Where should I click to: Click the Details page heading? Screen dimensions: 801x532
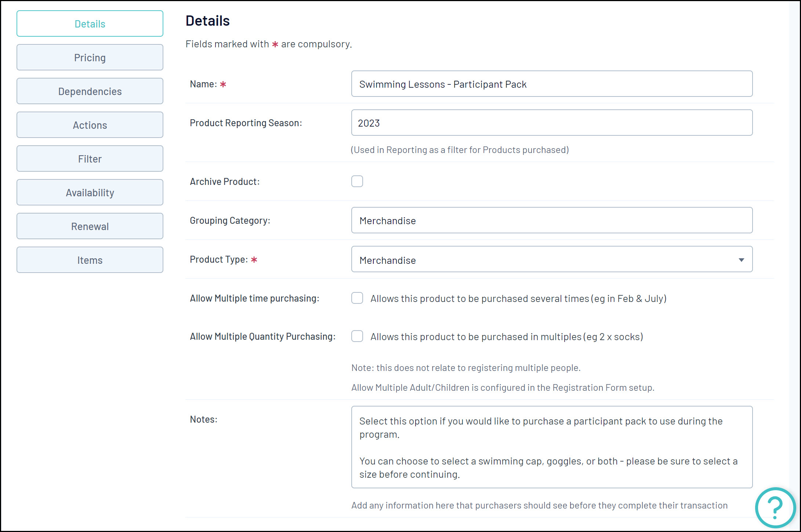pos(207,21)
